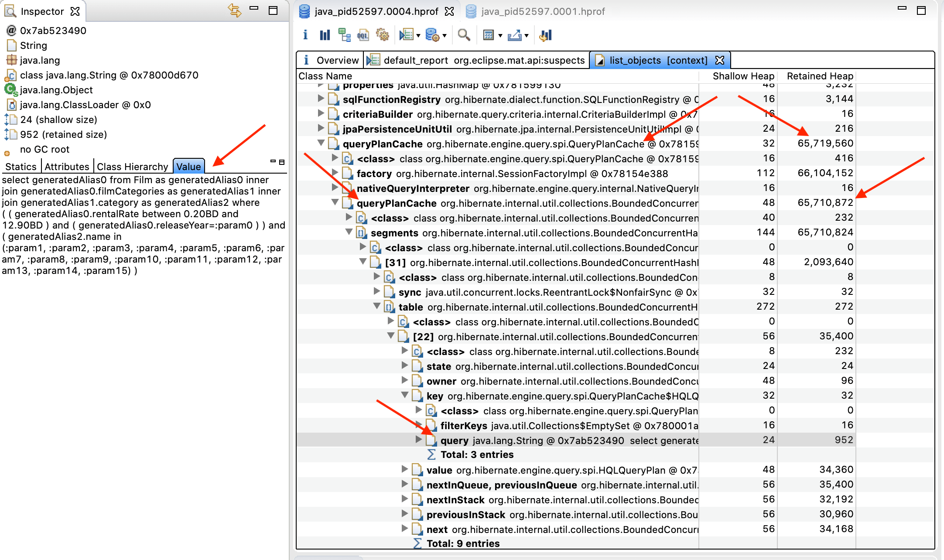This screenshot has height=560, width=944.
Task: Click the Overview tab in heap dump
Action: tap(333, 61)
